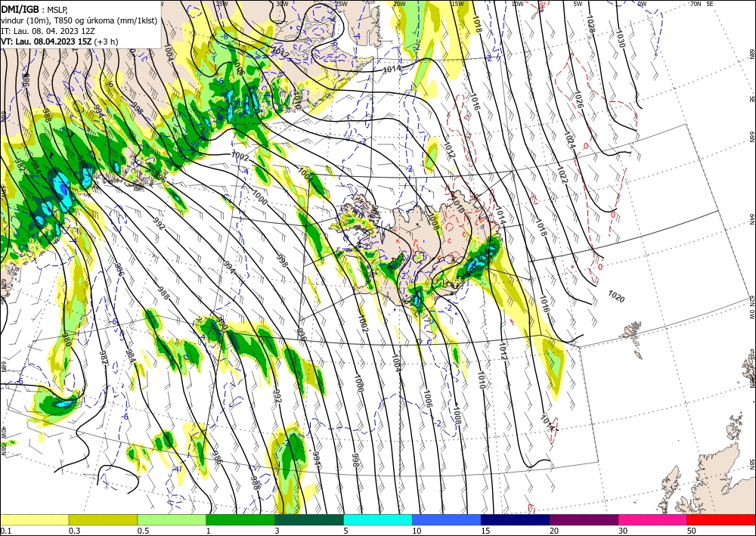Click the purple 20–30 legend color band
This screenshot has width=756, height=536.
coord(584,519)
